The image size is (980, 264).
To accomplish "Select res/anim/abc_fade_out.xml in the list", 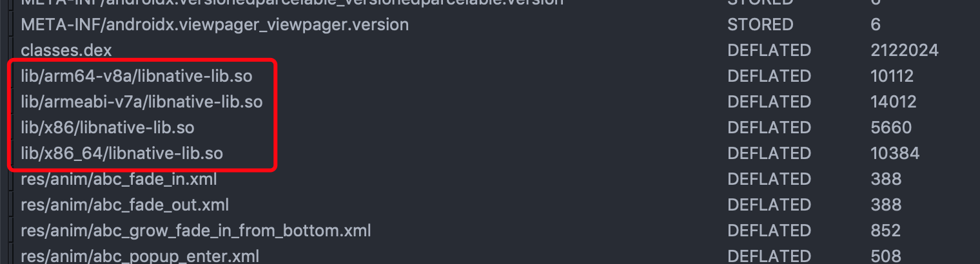I will (x=124, y=205).
